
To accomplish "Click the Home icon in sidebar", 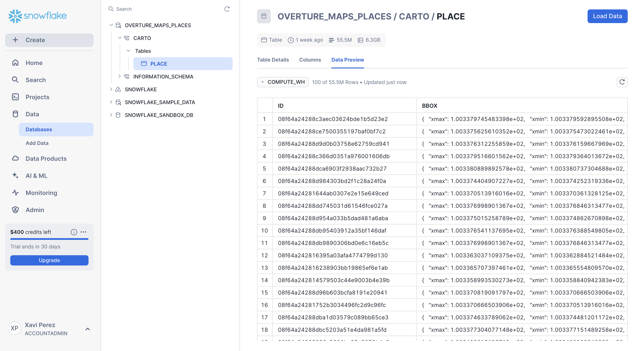I will point(15,62).
